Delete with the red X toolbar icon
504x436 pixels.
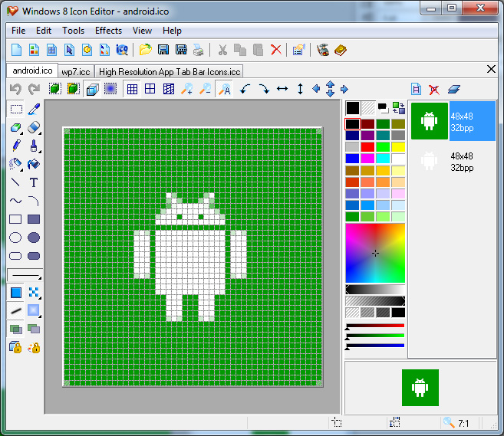276,50
